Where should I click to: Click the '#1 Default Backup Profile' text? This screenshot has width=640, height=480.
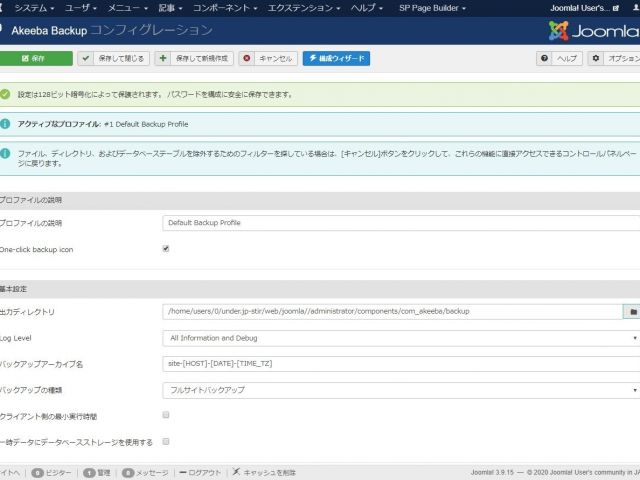point(146,124)
